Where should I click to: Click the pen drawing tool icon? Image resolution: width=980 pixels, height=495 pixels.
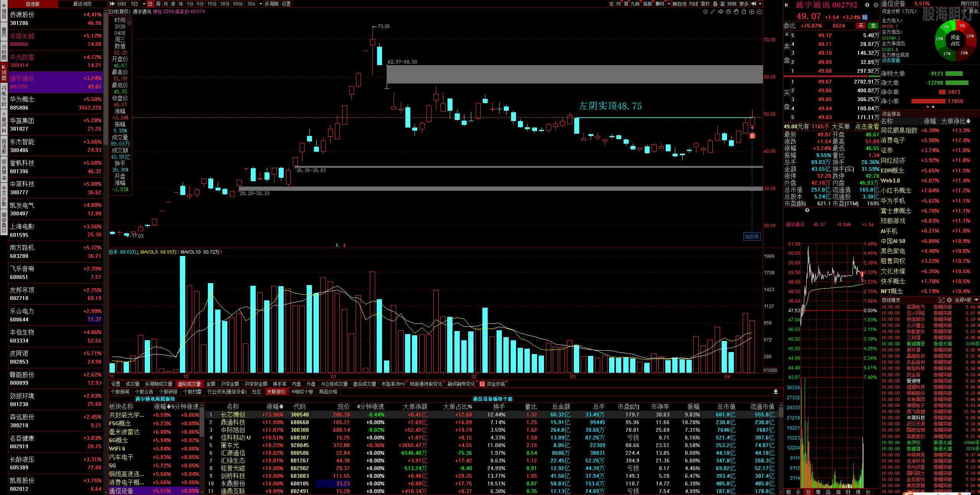[x=713, y=11]
